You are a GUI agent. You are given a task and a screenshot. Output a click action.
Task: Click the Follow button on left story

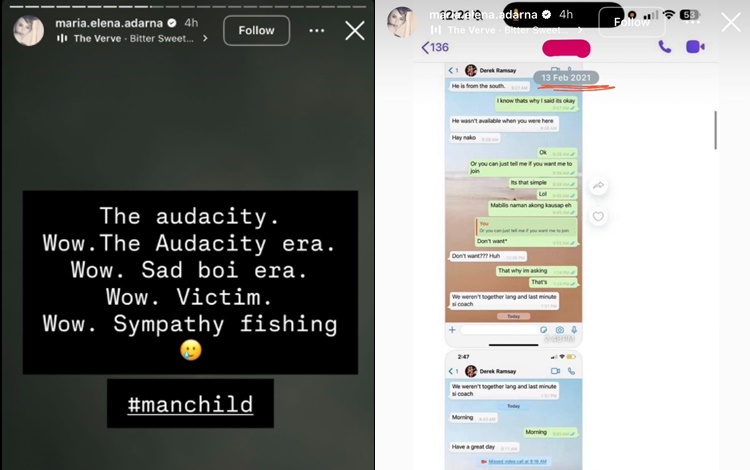point(256,31)
